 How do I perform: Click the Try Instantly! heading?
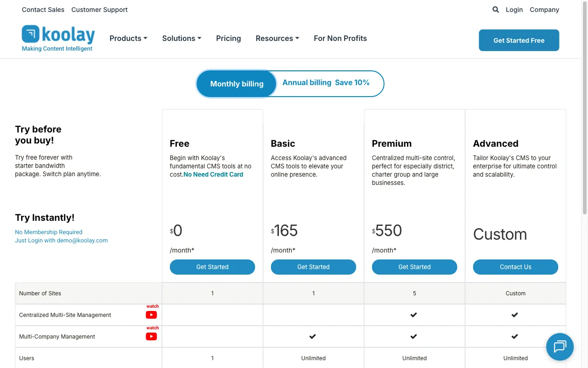click(x=45, y=218)
